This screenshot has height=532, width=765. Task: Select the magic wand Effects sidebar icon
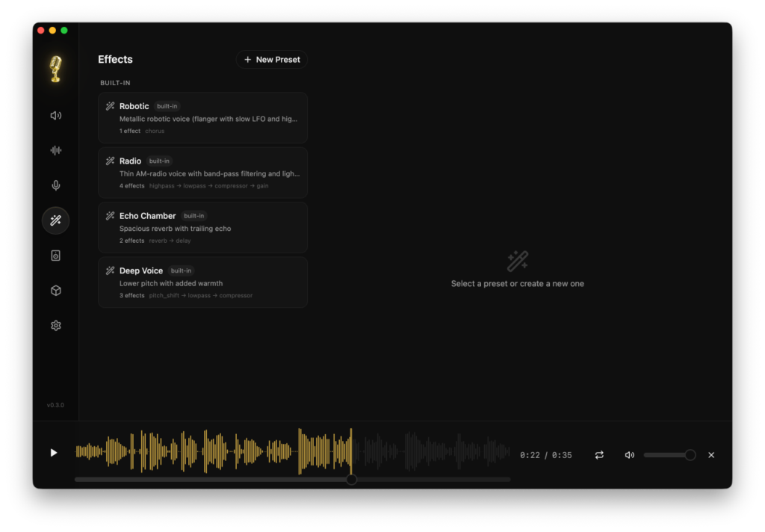(x=55, y=220)
